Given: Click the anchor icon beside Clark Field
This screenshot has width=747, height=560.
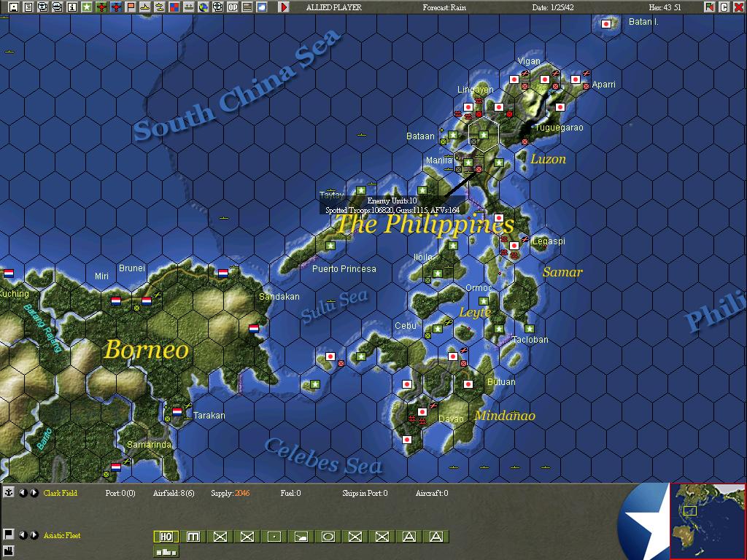Looking at the screenshot, I should 9,492.
